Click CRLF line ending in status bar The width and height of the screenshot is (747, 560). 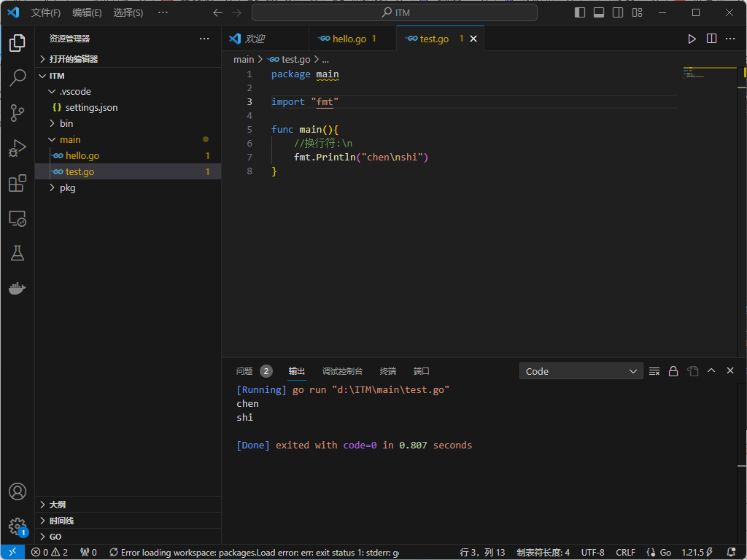pos(625,553)
